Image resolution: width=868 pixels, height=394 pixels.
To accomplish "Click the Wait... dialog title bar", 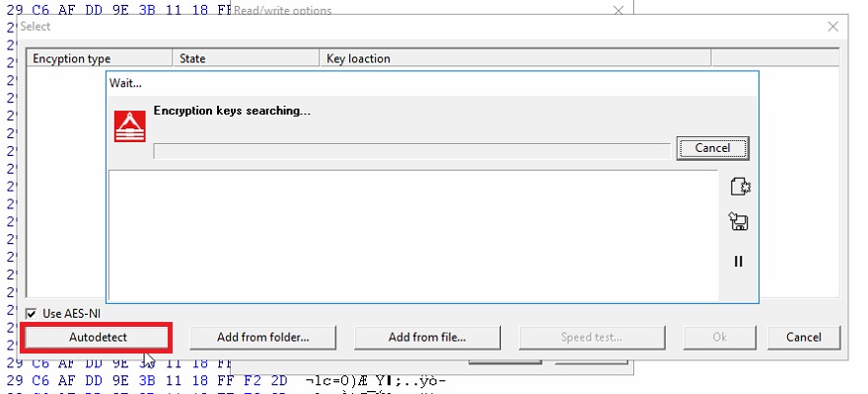I will coord(432,84).
